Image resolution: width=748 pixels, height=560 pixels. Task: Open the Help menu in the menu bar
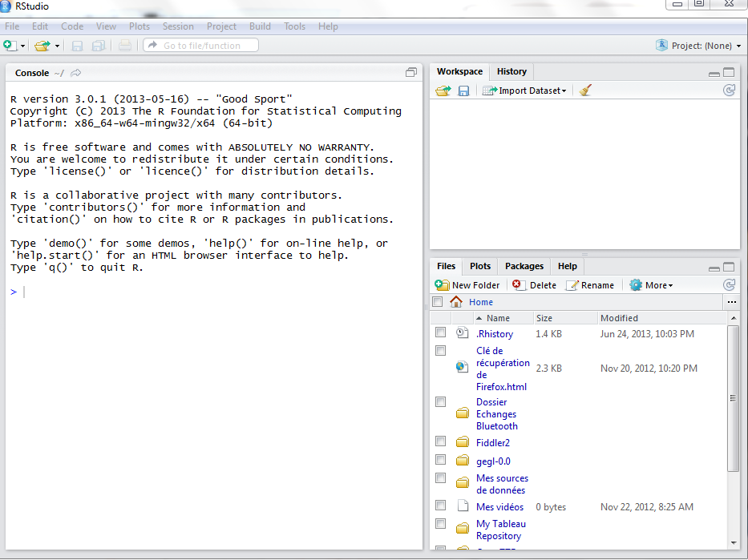(x=328, y=26)
